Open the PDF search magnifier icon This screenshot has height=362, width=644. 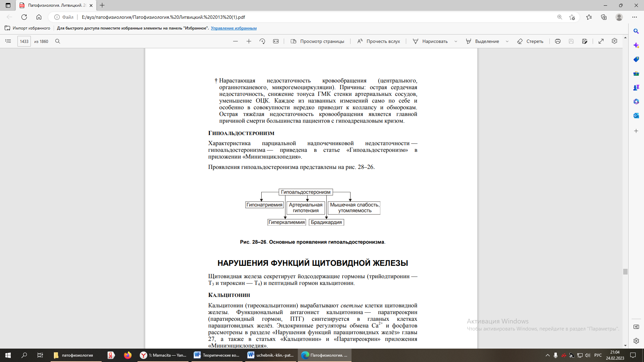[58, 41]
